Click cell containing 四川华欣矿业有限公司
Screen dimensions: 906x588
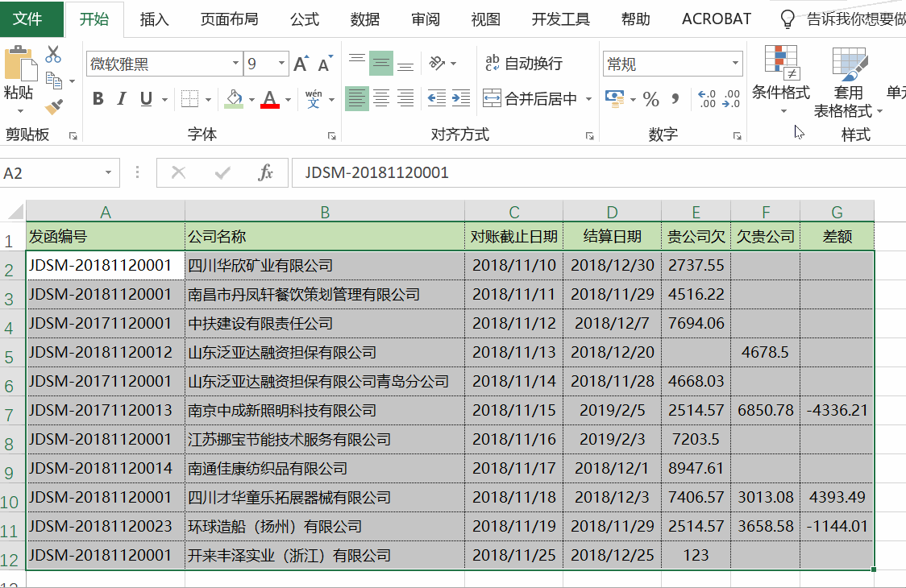click(x=325, y=266)
